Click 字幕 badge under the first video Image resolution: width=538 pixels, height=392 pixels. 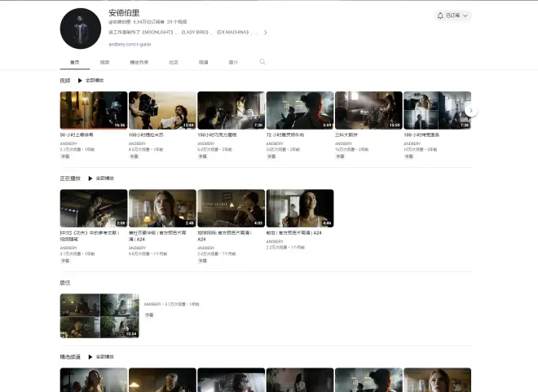tap(65, 156)
